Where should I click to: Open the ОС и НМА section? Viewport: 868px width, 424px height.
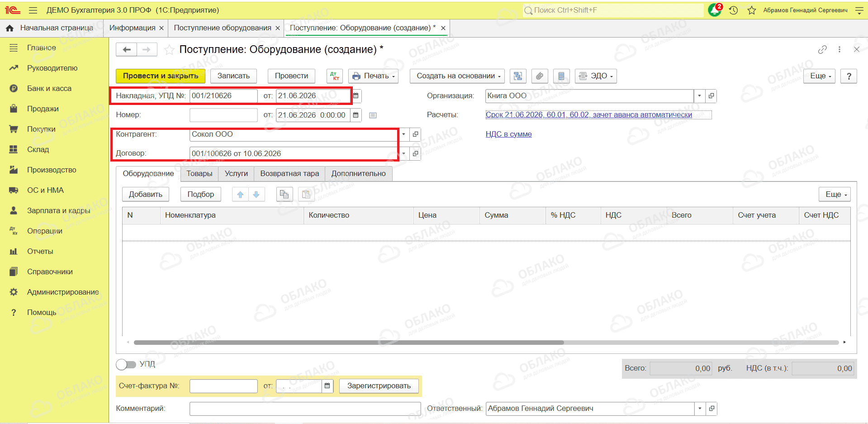click(45, 191)
